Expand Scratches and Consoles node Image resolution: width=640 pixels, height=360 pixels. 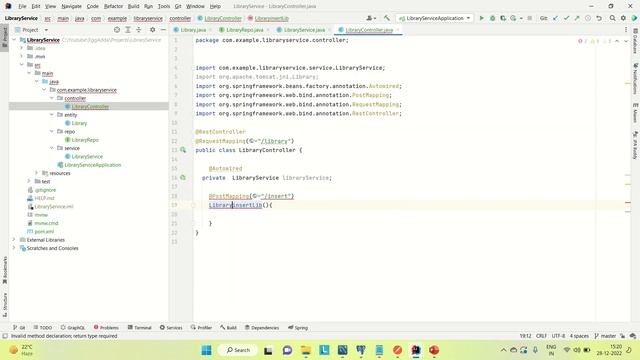click(14, 248)
